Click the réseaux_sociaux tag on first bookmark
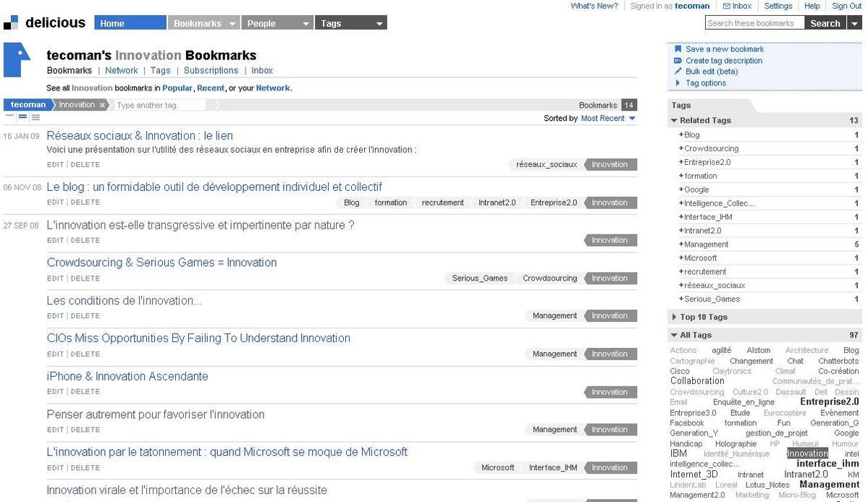The height and width of the screenshot is (502, 868). pyautogui.click(x=547, y=164)
